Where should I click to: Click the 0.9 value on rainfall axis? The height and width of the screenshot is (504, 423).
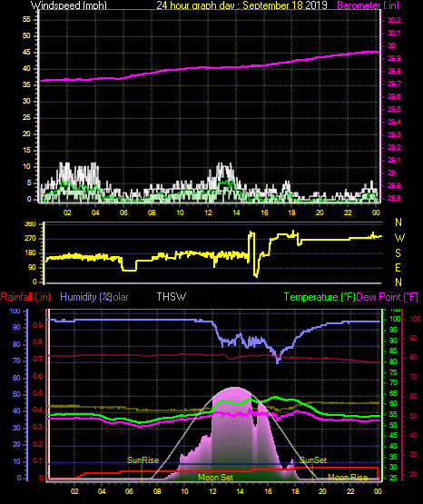38,326
